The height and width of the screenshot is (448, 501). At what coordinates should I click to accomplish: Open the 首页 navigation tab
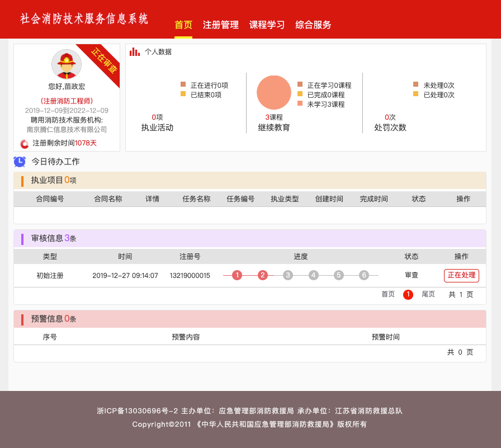coord(183,25)
